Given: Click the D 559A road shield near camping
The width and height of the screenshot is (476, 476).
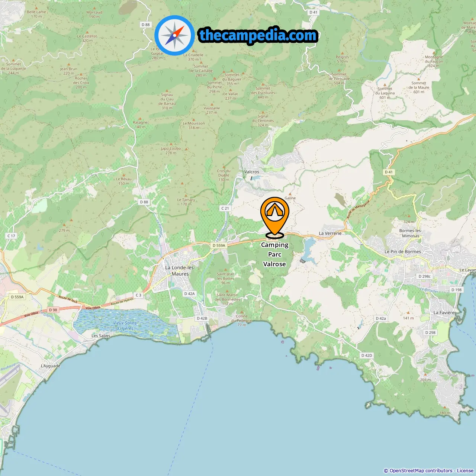Looking at the screenshot, I should click(219, 245).
